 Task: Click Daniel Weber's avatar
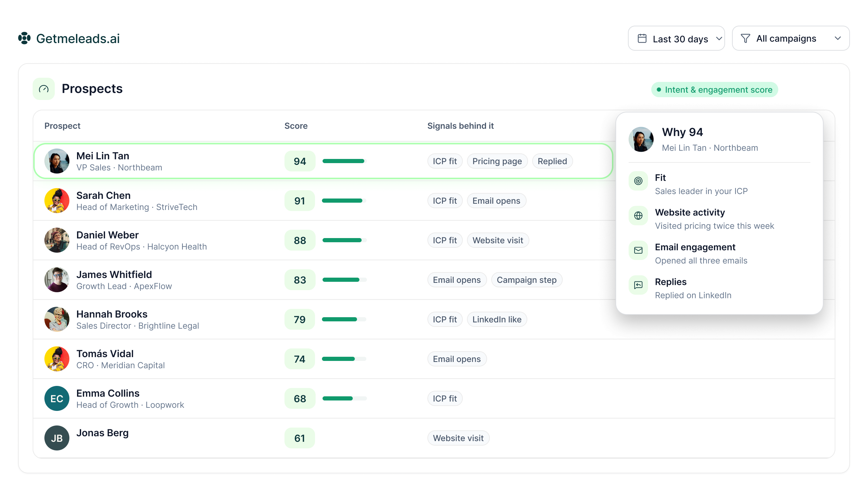(57, 240)
